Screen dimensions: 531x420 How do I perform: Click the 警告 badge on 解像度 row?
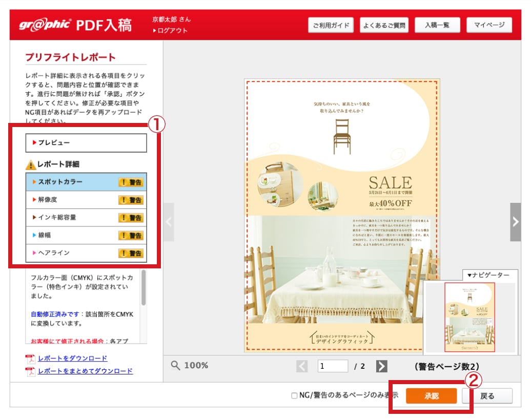click(131, 200)
